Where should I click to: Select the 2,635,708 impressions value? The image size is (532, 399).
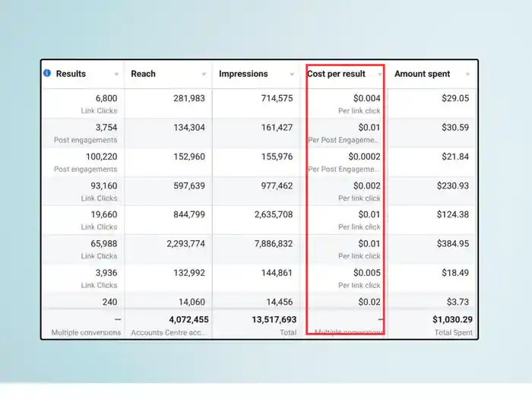(x=274, y=215)
